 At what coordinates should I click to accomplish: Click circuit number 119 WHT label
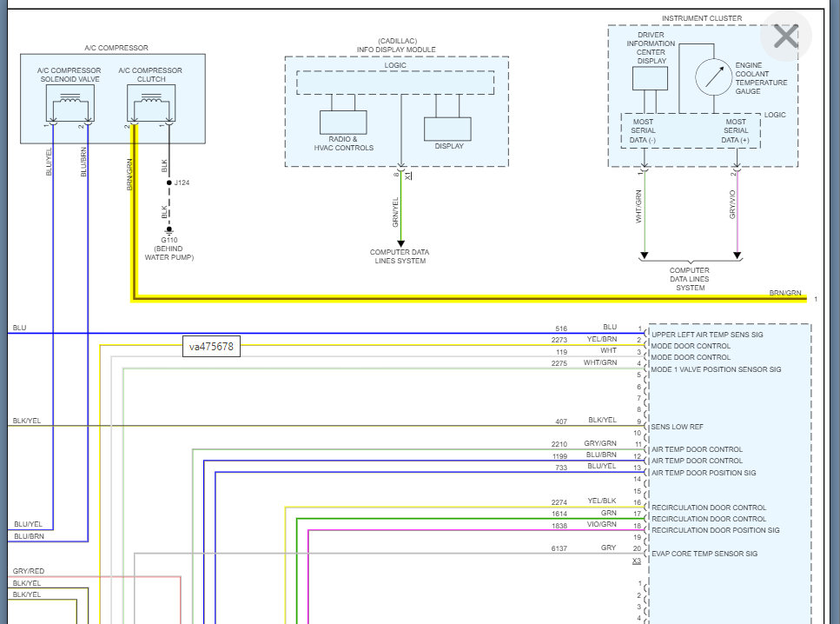[x=561, y=352]
